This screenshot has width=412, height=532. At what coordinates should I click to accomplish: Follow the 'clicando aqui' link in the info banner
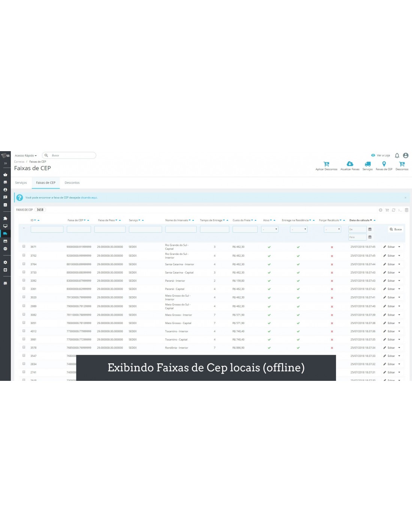[89, 198]
